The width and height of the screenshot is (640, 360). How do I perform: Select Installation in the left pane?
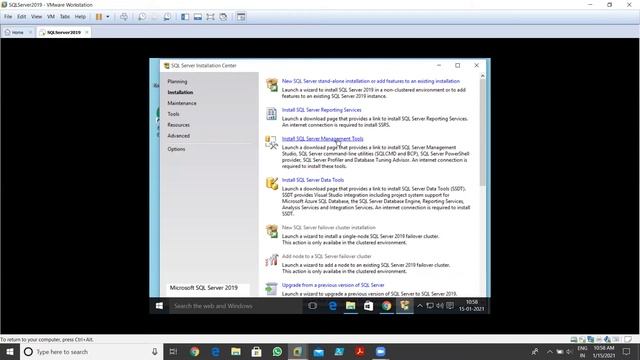click(x=180, y=92)
